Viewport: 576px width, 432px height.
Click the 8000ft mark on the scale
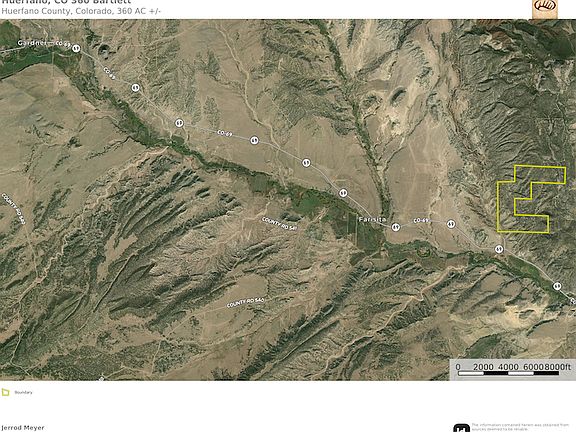tap(558, 367)
